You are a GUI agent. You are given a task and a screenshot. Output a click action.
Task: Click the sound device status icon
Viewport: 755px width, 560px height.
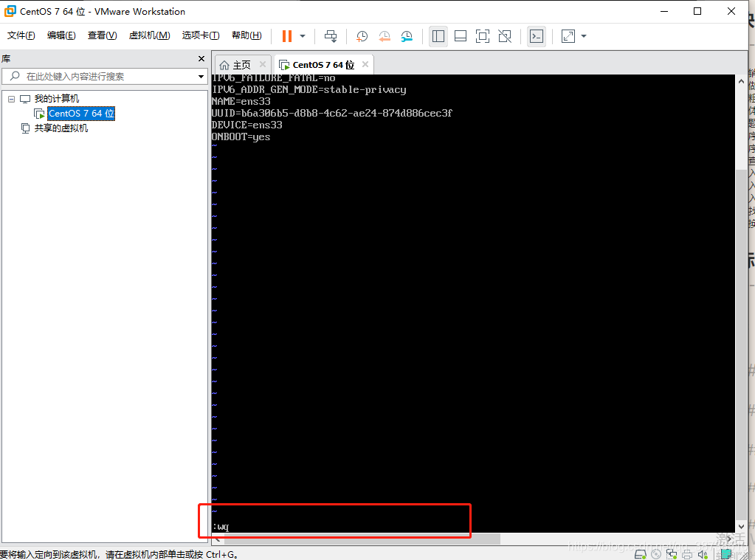click(702, 553)
